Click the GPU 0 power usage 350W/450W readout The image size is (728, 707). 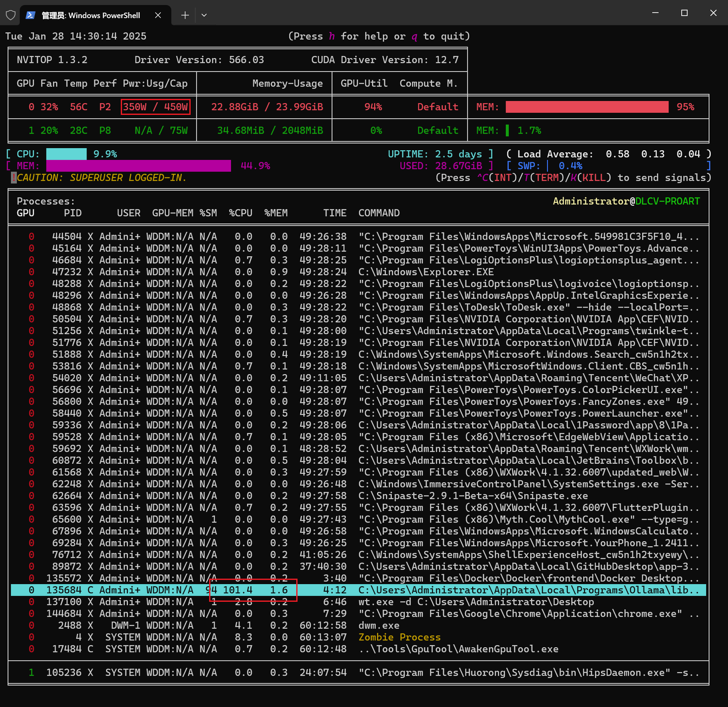point(155,107)
